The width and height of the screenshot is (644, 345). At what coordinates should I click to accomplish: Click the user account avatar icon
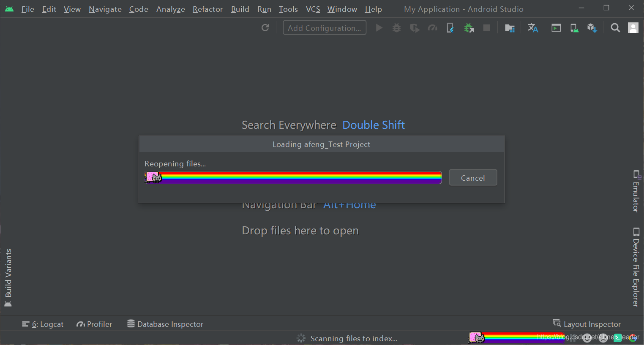click(x=633, y=28)
